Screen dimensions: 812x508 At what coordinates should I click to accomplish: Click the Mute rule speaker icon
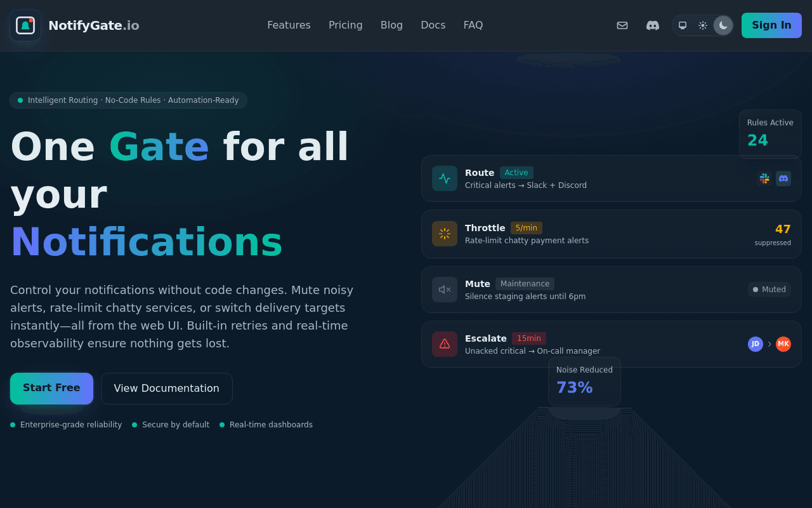tap(445, 290)
